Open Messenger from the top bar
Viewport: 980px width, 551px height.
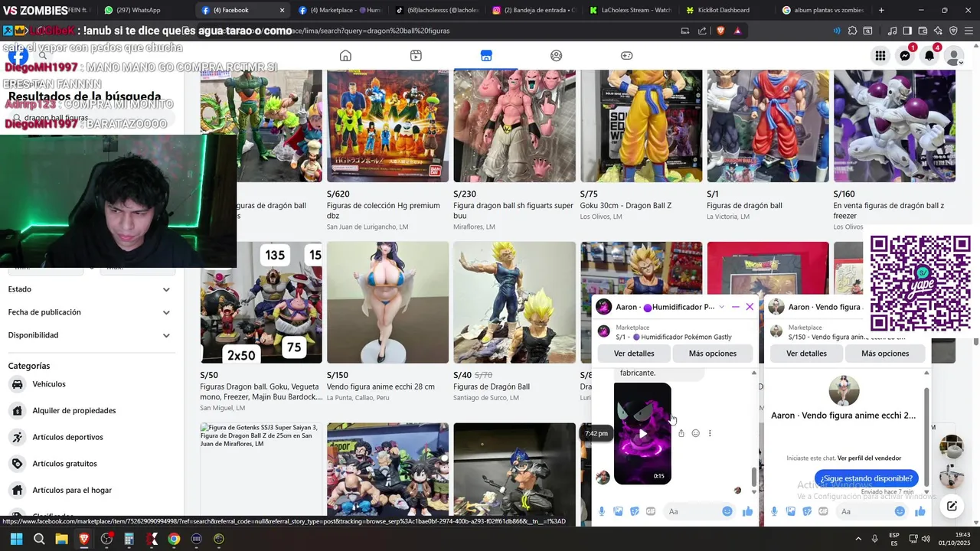coord(905,56)
